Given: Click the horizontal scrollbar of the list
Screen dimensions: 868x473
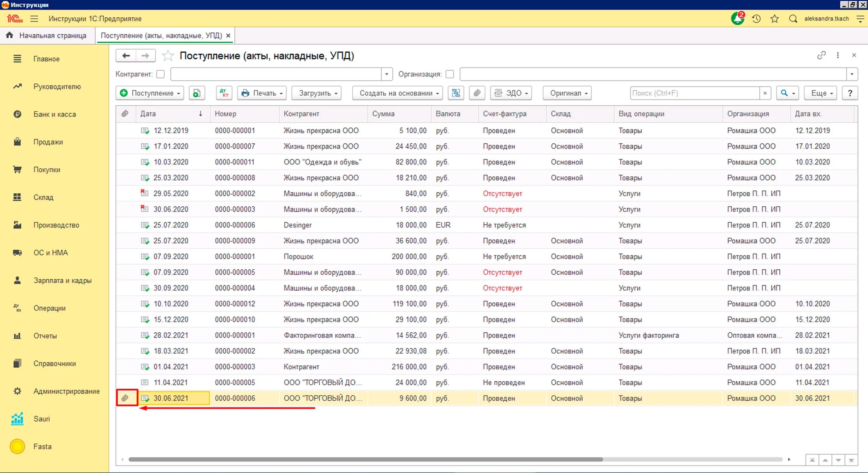Looking at the screenshot, I should (x=365, y=459).
